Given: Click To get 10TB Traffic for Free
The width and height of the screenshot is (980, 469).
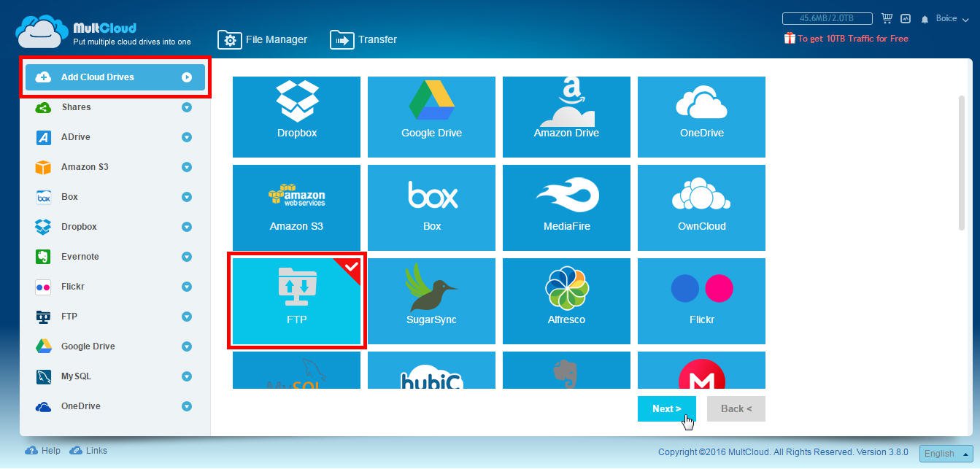Looking at the screenshot, I should tap(853, 39).
